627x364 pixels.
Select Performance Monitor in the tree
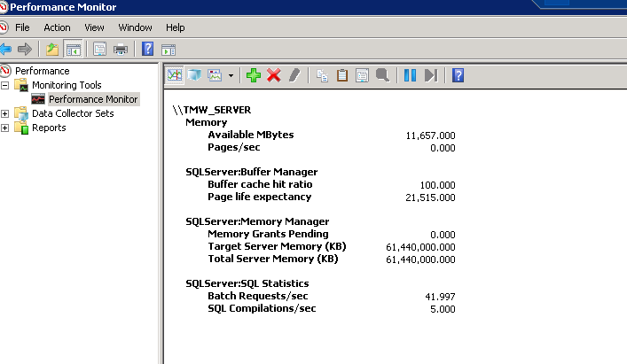point(93,99)
